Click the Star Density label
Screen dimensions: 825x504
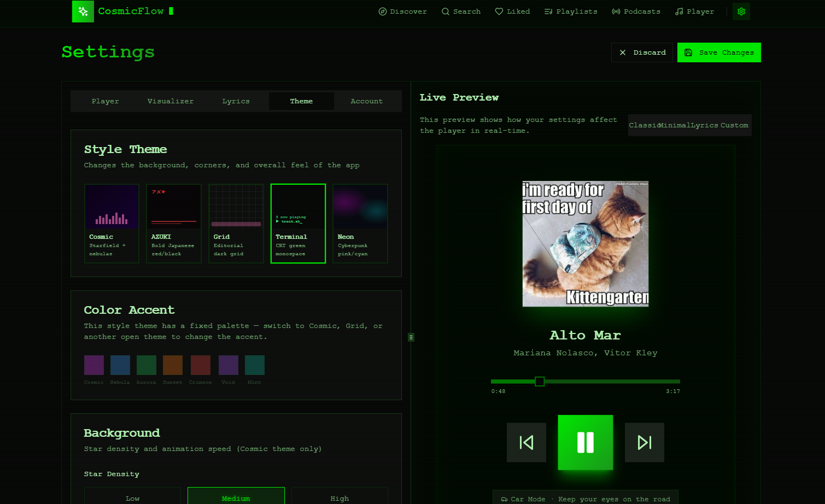coord(112,474)
